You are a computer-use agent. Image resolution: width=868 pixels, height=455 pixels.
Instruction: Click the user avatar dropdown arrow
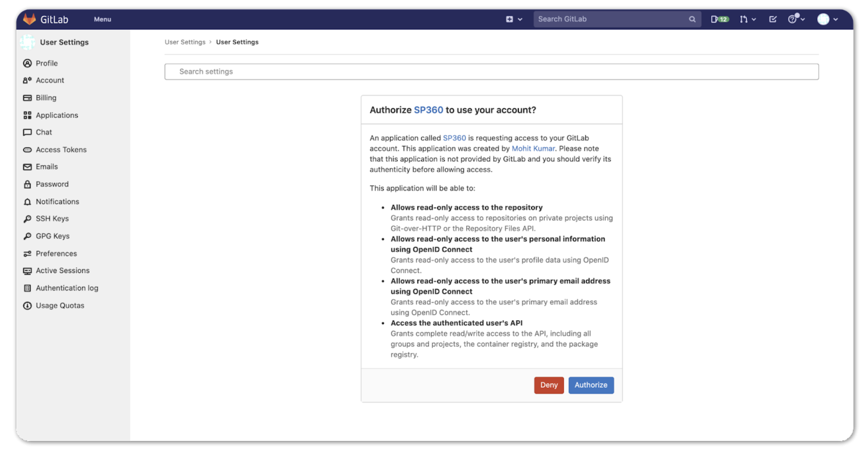tap(836, 19)
